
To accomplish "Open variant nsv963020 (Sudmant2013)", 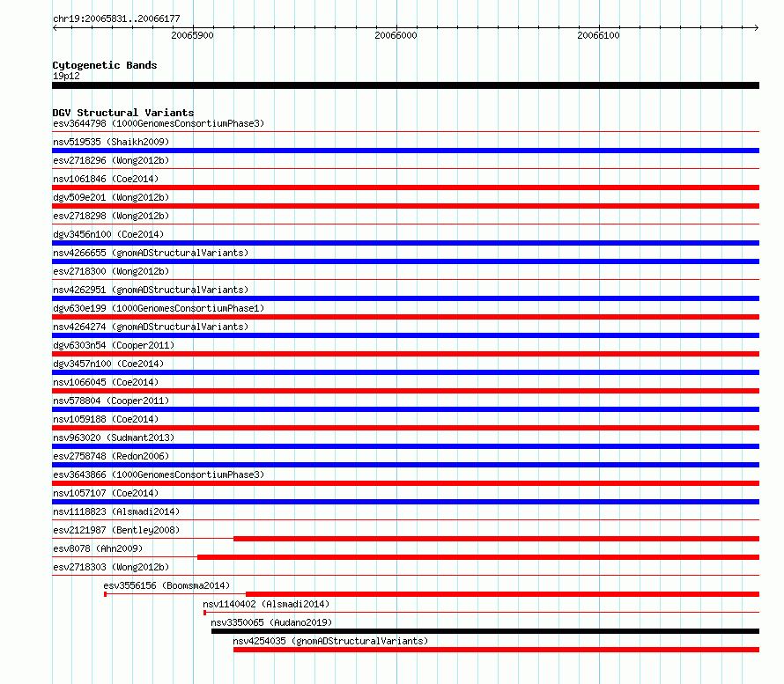I will click(x=114, y=438).
